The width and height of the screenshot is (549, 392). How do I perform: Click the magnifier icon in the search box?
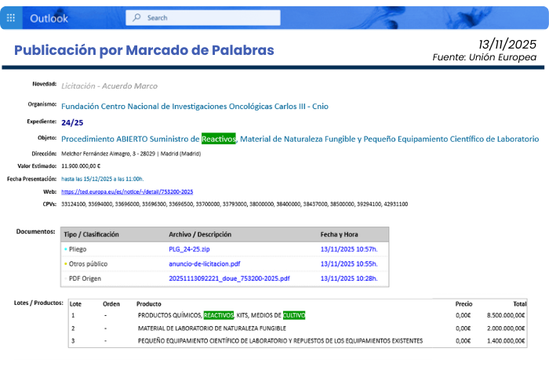[136, 17]
